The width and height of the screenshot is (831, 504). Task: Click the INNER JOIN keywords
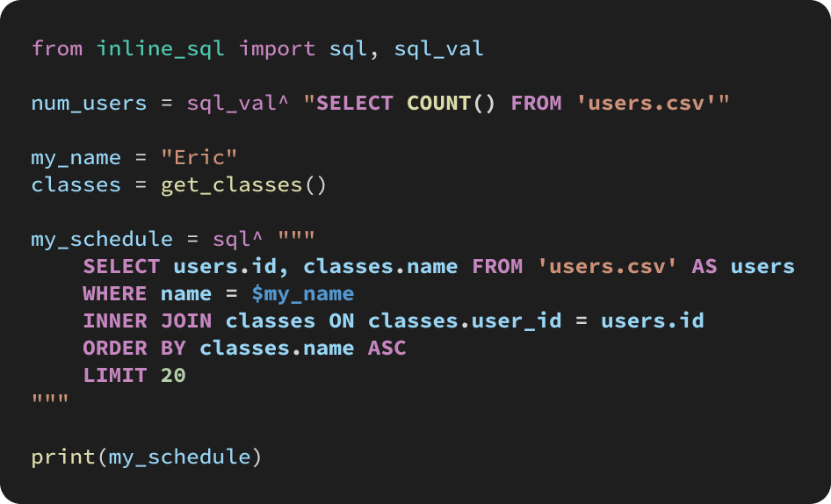(x=148, y=321)
